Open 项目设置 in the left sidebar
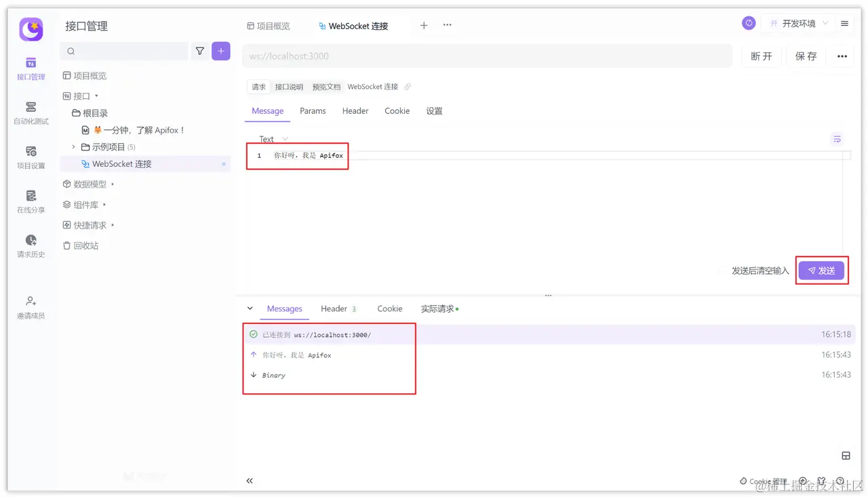The height and width of the screenshot is (497, 868). pos(31,157)
